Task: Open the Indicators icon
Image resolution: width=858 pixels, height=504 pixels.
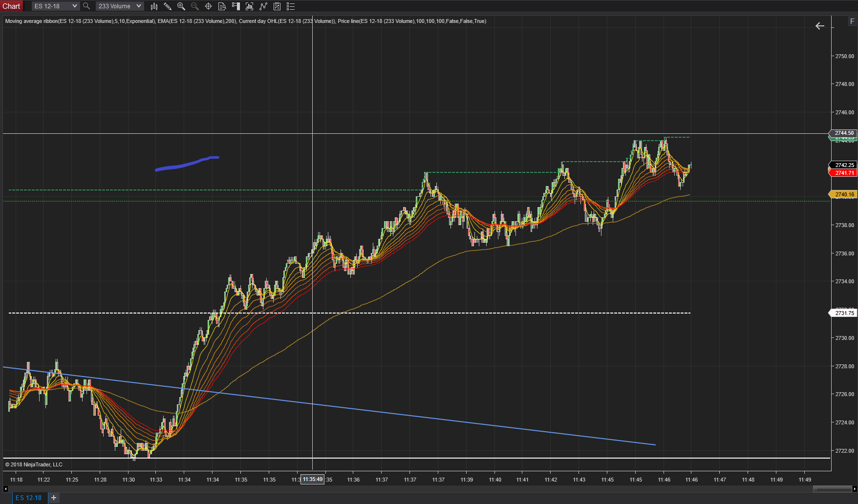Action: point(249,6)
